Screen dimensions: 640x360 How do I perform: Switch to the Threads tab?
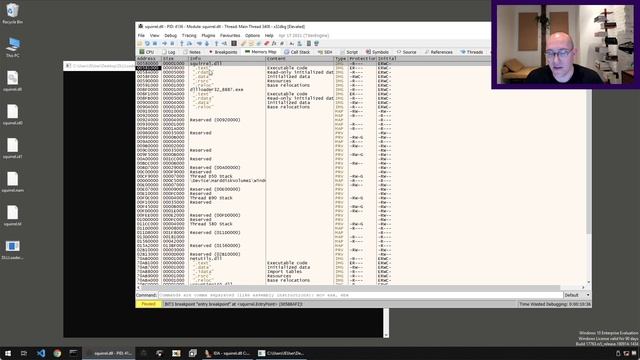point(471,52)
